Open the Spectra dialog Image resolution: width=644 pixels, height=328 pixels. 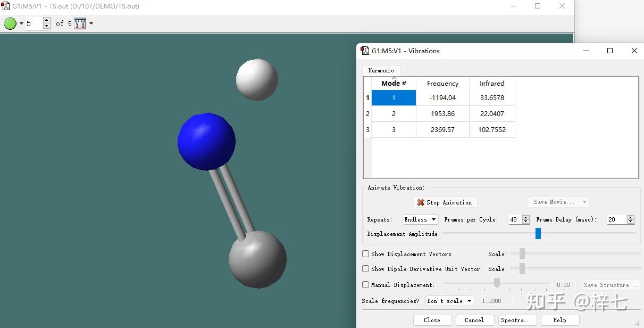tap(516, 320)
